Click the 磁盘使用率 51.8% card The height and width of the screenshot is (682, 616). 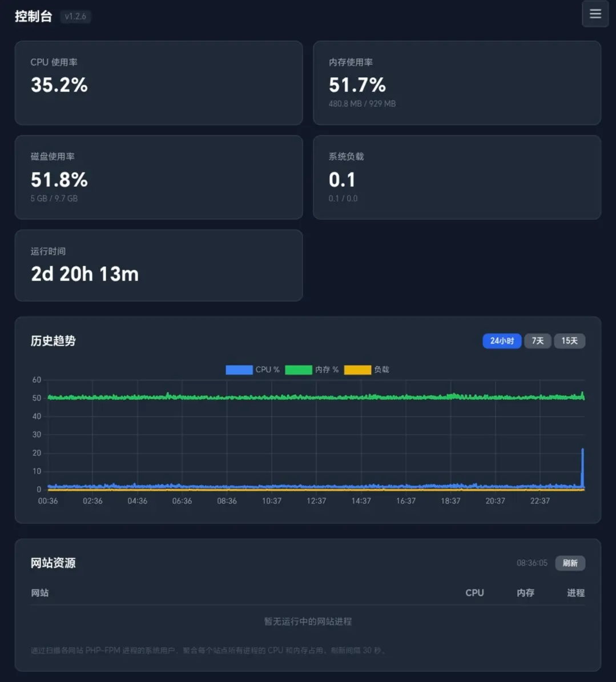(159, 178)
